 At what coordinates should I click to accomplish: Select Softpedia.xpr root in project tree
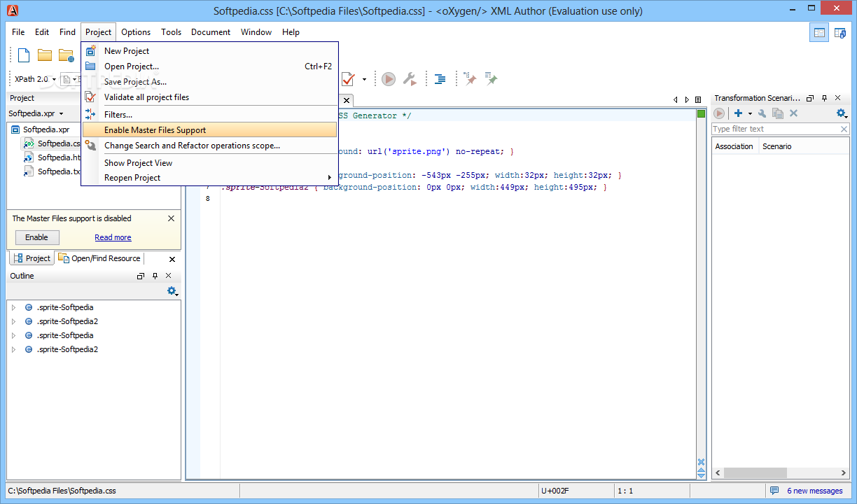(46, 129)
